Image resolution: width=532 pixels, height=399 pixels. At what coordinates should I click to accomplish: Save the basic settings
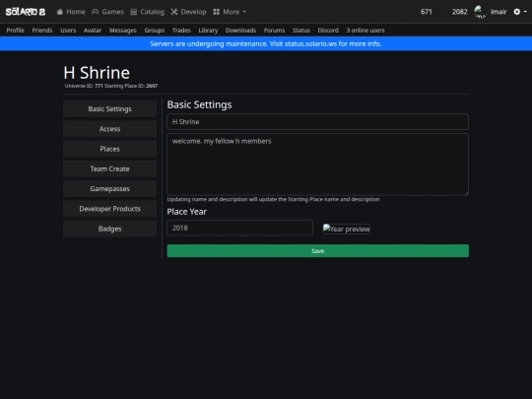317,251
